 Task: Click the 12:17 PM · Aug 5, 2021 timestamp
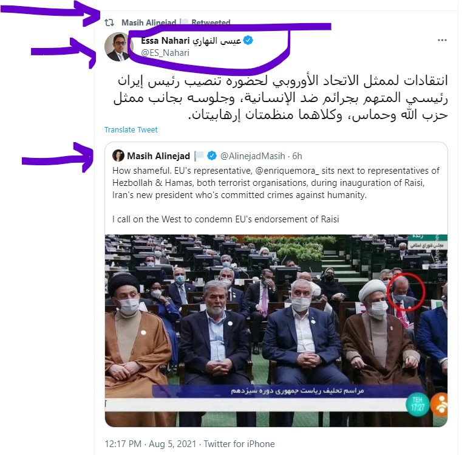pos(151,443)
